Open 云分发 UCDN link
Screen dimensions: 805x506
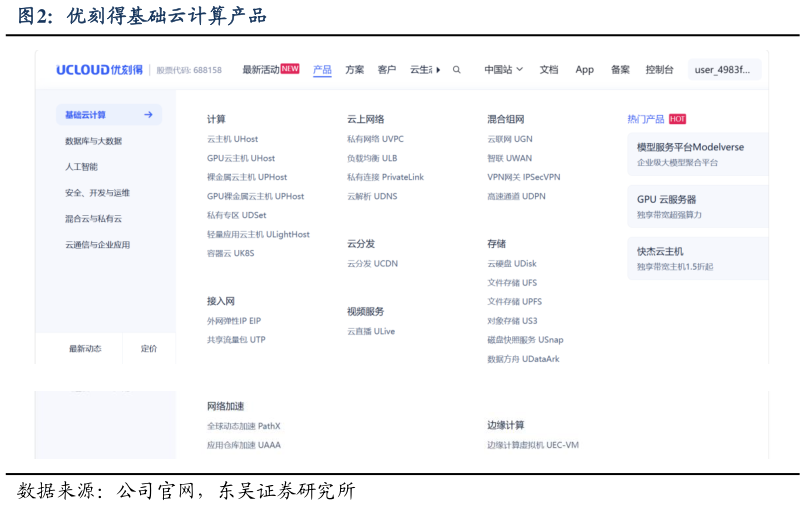(x=373, y=263)
